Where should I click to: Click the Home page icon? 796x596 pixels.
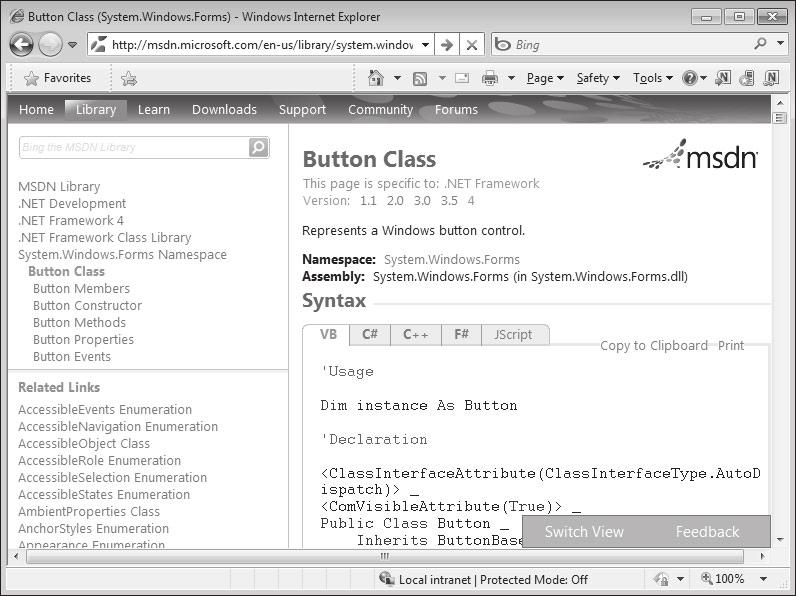point(376,78)
